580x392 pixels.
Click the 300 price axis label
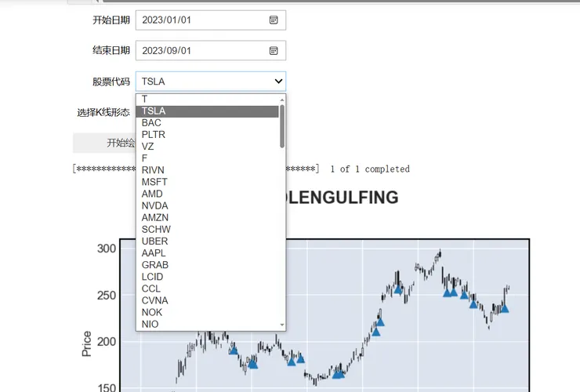click(x=107, y=249)
